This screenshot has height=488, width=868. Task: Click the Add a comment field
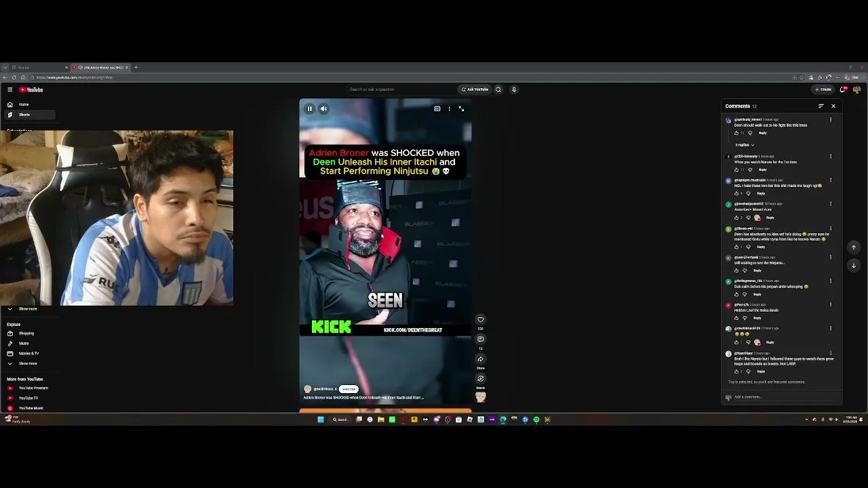(x=783, y=397)
